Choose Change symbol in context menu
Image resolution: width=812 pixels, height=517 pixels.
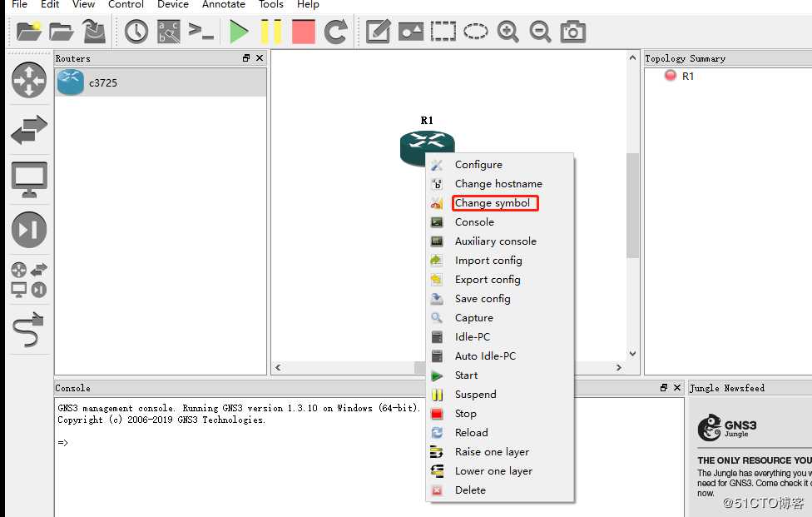coord(500,203)
